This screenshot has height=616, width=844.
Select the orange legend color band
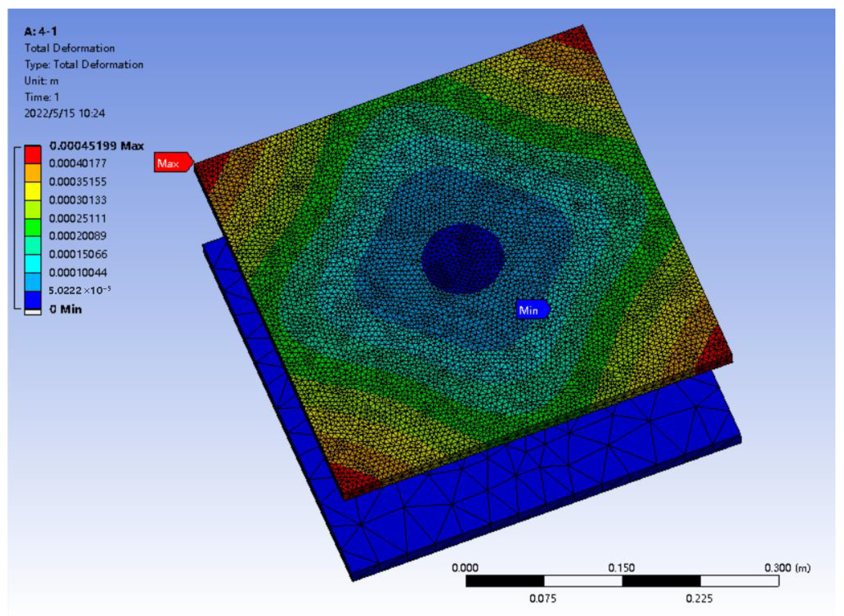(33, 172)
